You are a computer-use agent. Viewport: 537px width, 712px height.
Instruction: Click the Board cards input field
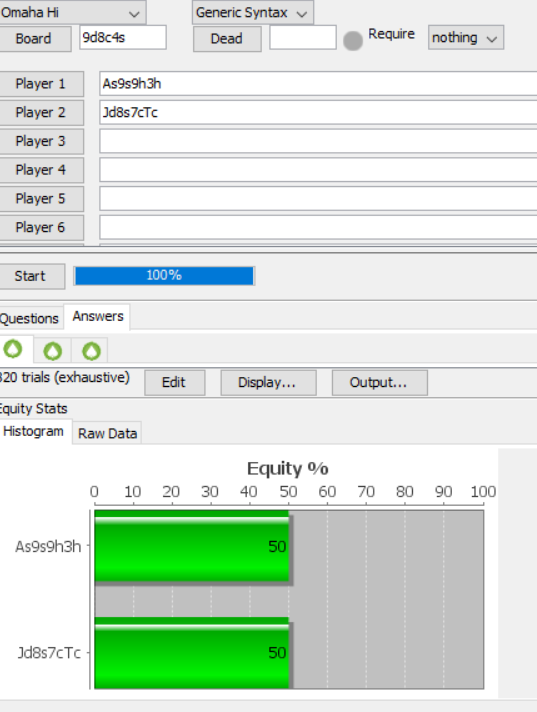(123, 37)
